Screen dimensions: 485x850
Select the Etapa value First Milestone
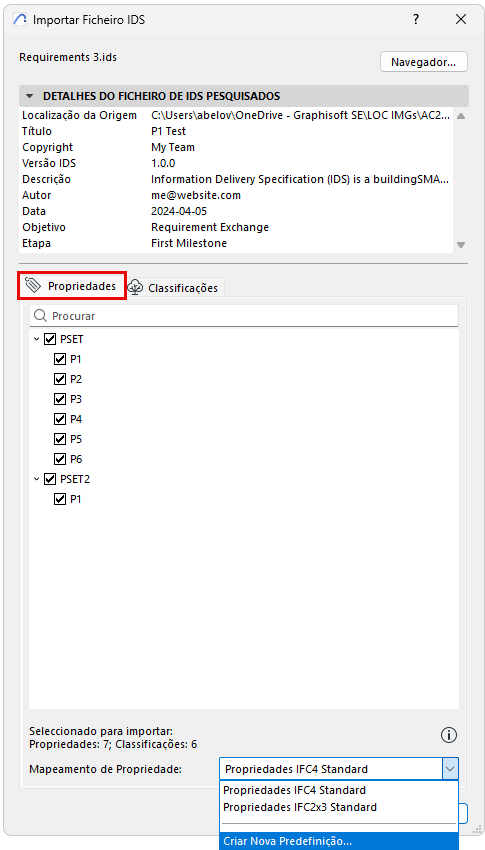click(189, 243)
